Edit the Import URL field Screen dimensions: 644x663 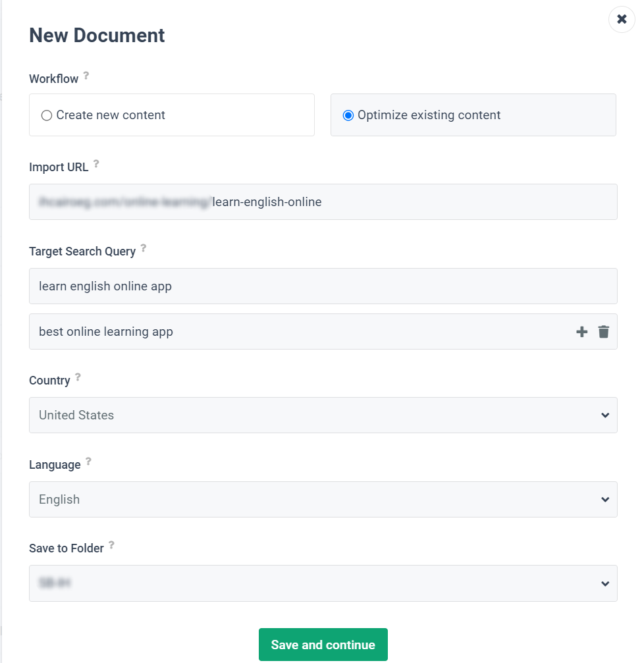pos(323,201)
